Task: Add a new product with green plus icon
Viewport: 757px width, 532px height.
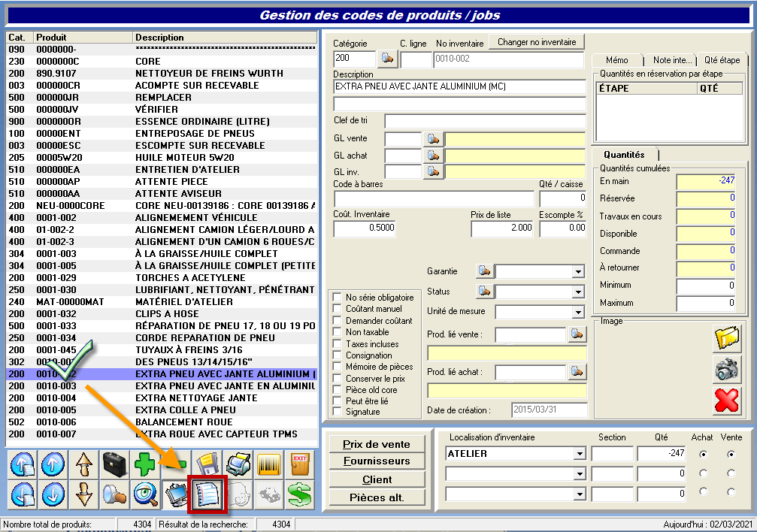Action: coord(145,464)
